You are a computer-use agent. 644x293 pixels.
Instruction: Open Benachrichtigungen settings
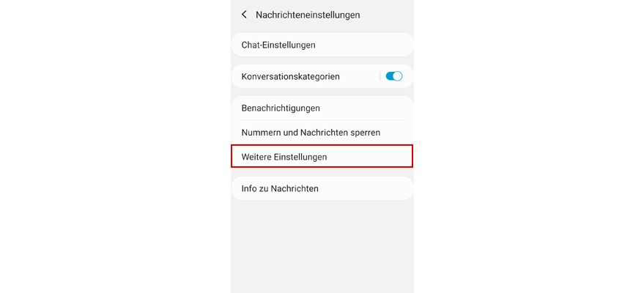(x=322, y=108)
